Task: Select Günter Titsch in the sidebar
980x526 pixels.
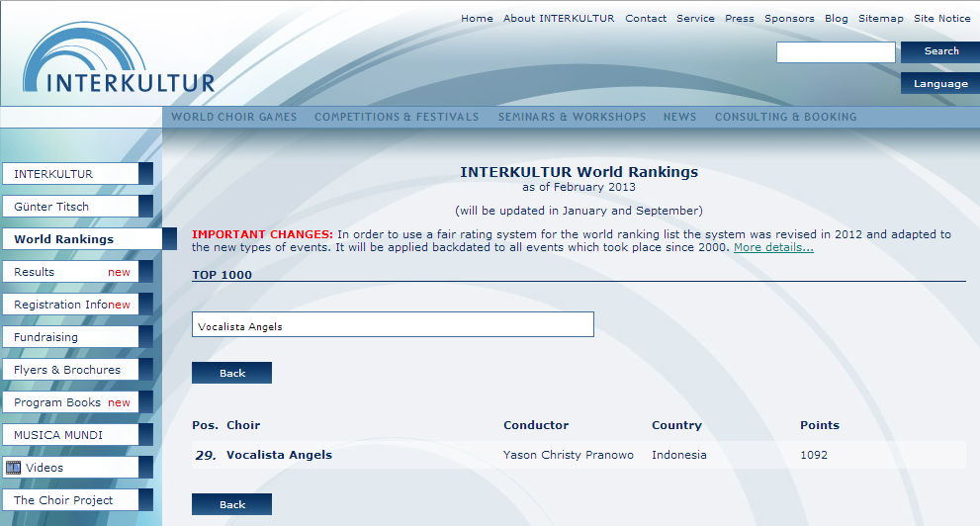Action: 77,207
